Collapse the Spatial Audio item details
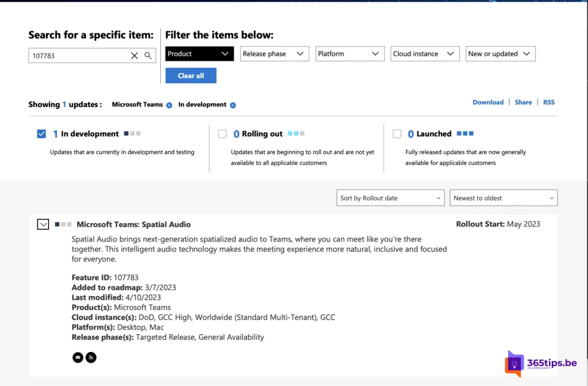588x386 pixels. pyautogui.click(x=43, y=225)
